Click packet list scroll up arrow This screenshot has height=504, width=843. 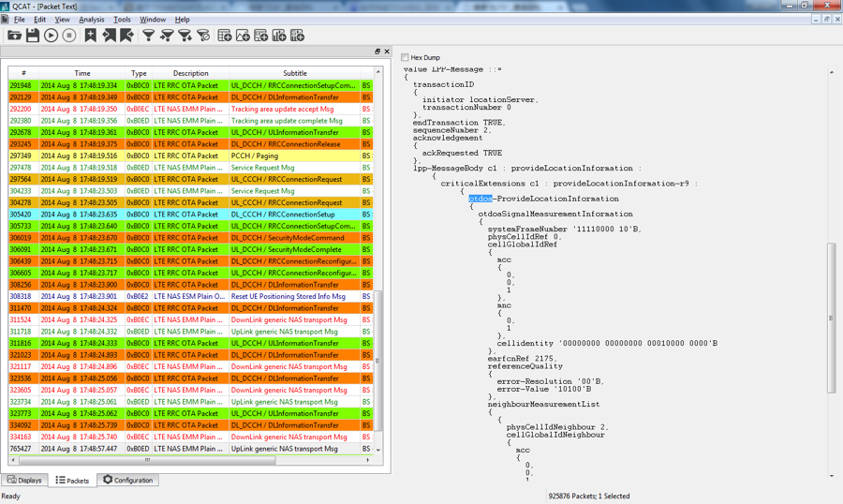point(378,71)
